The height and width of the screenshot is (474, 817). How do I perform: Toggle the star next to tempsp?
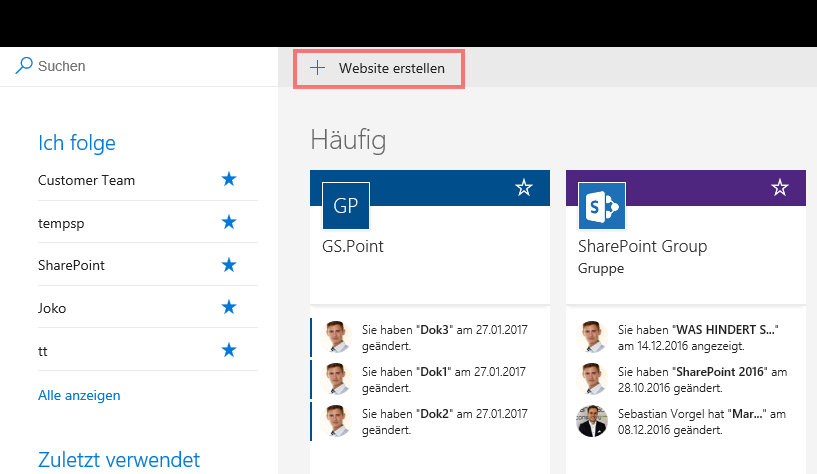pos(229,222)
